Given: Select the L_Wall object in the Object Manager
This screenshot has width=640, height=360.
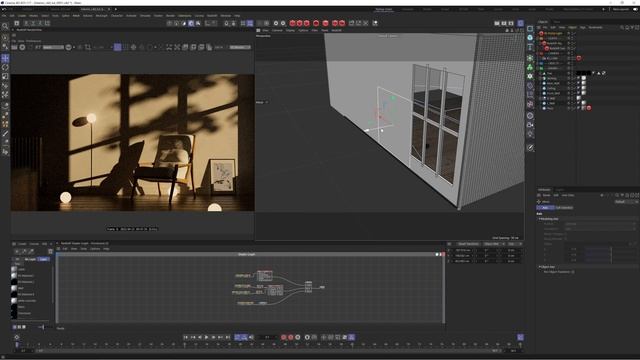Looking at the screenshot, I should point(551,103).
